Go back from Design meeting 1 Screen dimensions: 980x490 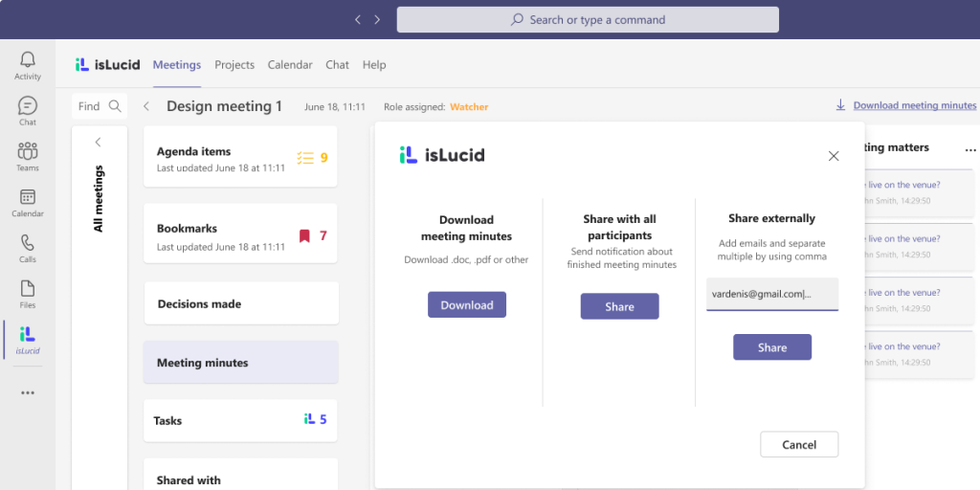pos(146,106)
